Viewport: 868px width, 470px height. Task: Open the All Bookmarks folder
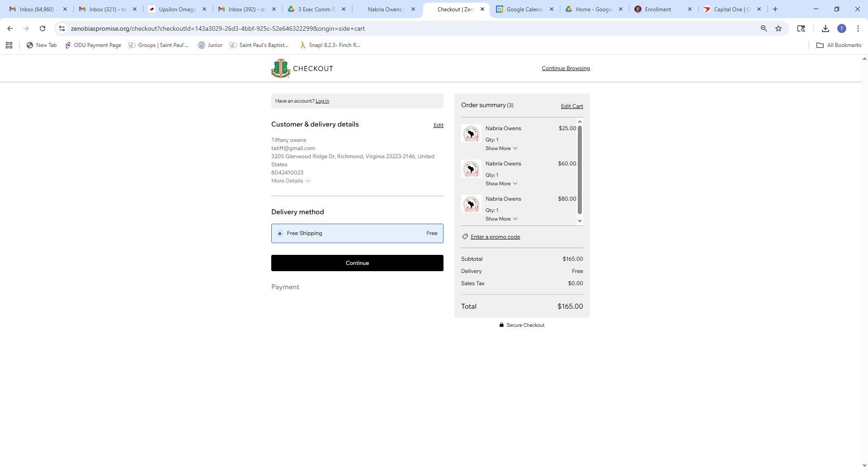click(x=839, y=45)
